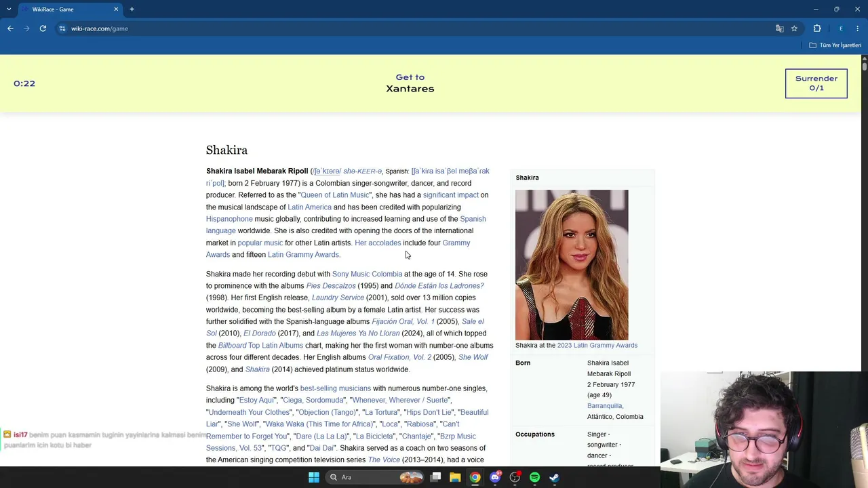Follow the Latin Grammy Awards link in the intro

pos(304,255)
